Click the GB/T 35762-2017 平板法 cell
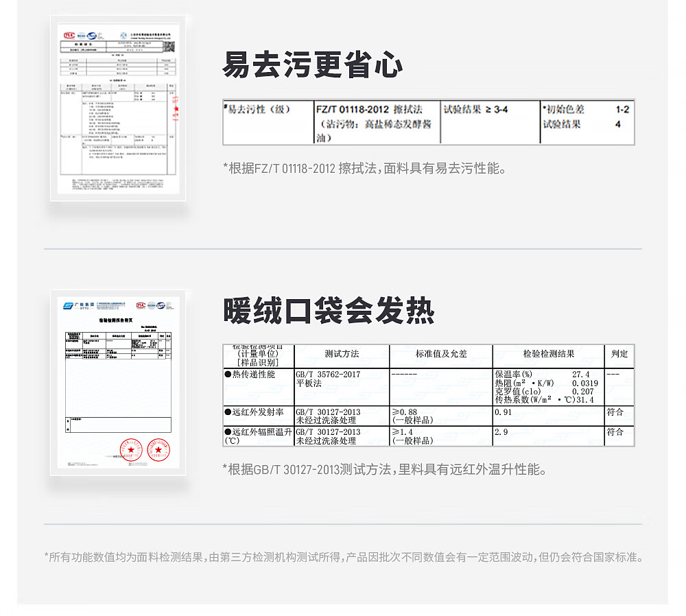The image size is (686, 616). click(x=342, y=387)
